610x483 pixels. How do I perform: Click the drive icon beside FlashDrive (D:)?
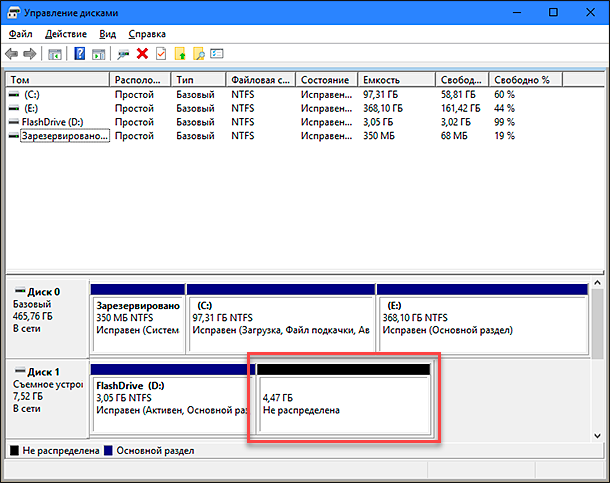[x=14, y=122]
